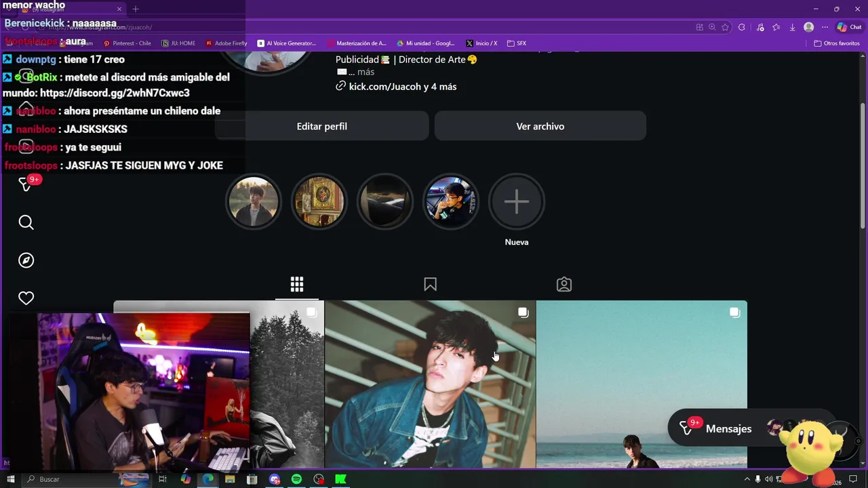
Task: Open Spotify from the taskbar
Action: 296,479
